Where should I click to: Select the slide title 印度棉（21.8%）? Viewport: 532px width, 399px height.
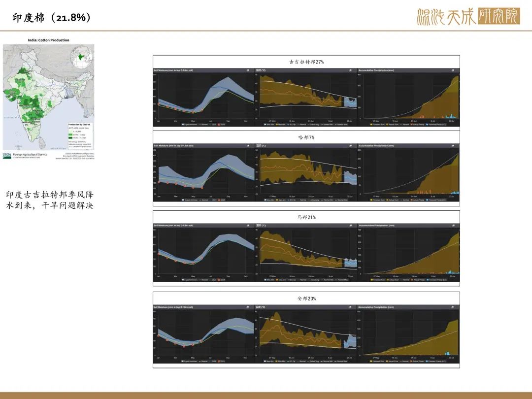[x=52, y=17]
